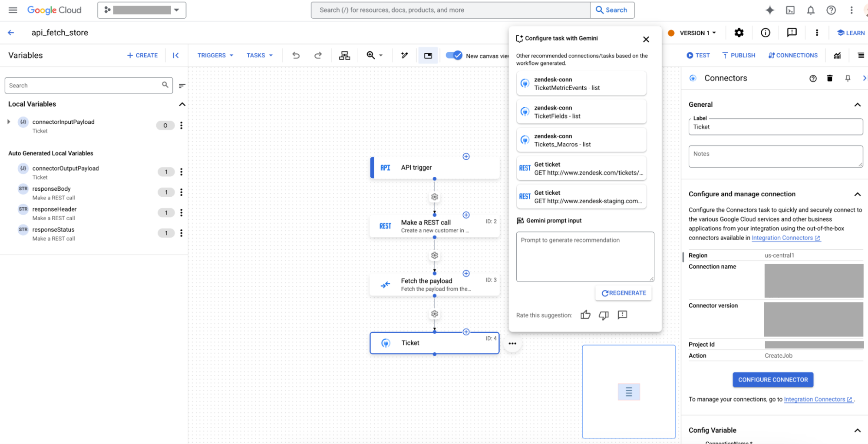Click the thumbs up rating icon
The image size is (868, 444).
click(585, 315)
